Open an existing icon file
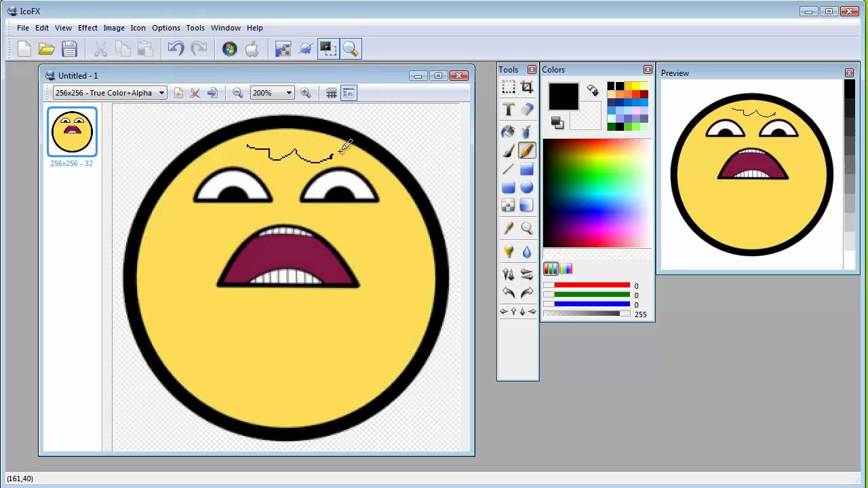The height and width of the screenshot is (488, 868). click(x=46, y=48)
